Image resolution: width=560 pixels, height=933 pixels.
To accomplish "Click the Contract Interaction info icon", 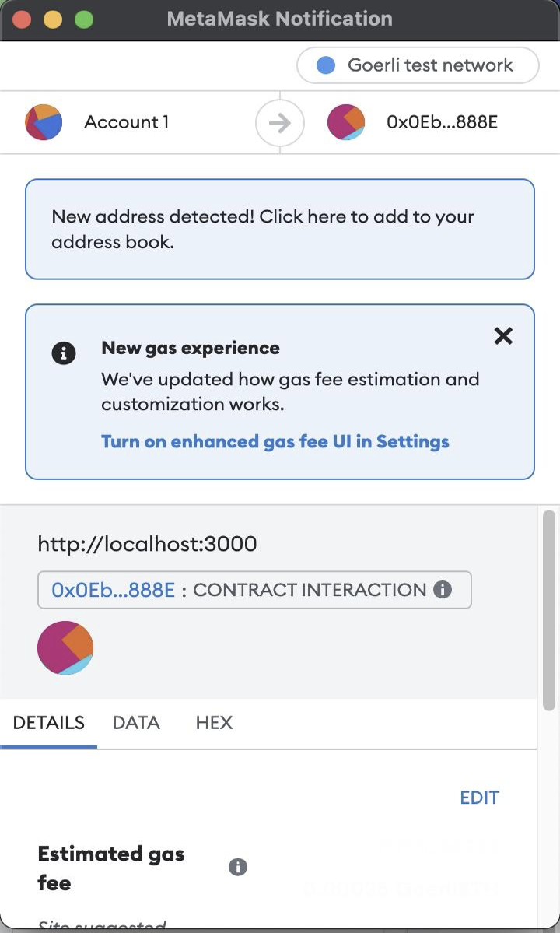I will click(443, 589).
